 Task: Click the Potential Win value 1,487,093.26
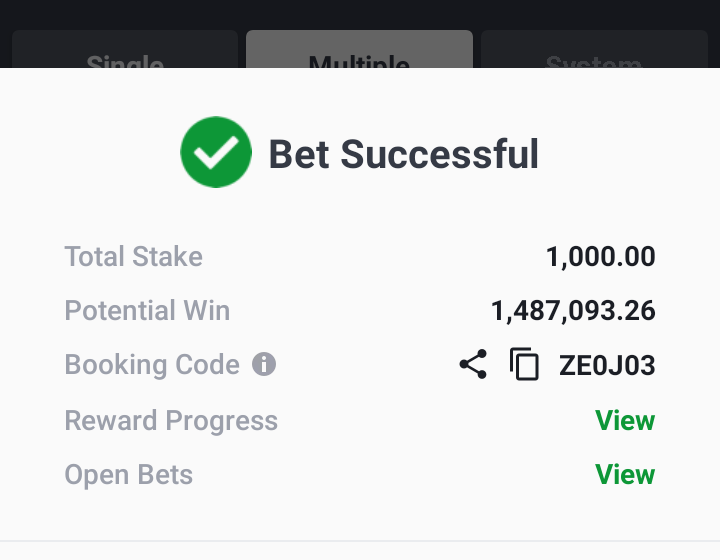pos(573,311)
